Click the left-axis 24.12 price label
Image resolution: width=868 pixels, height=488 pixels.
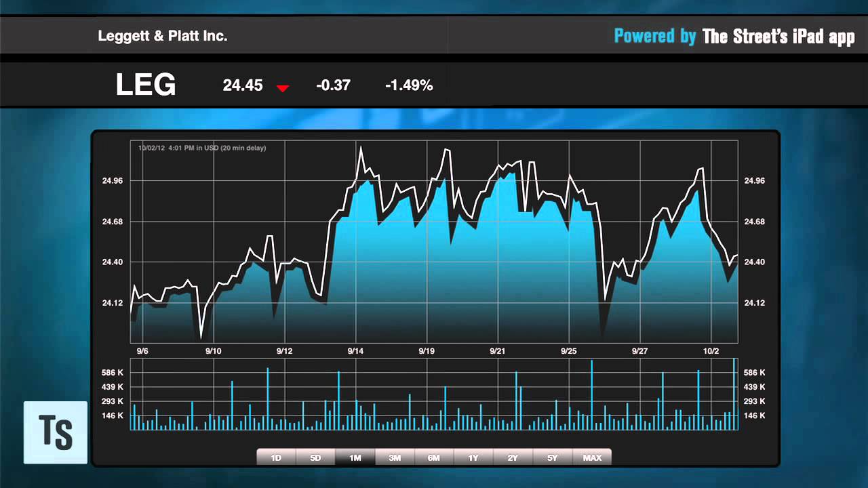113,303
